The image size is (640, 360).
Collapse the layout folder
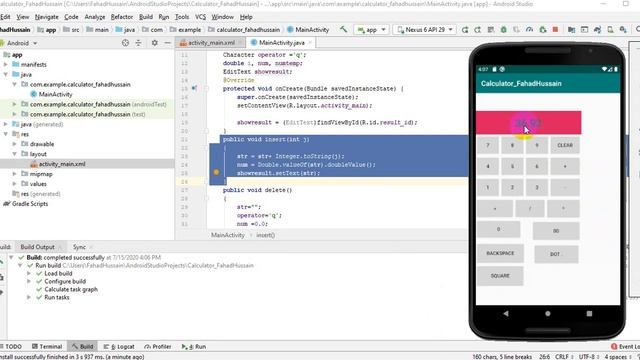coord(14,154)
